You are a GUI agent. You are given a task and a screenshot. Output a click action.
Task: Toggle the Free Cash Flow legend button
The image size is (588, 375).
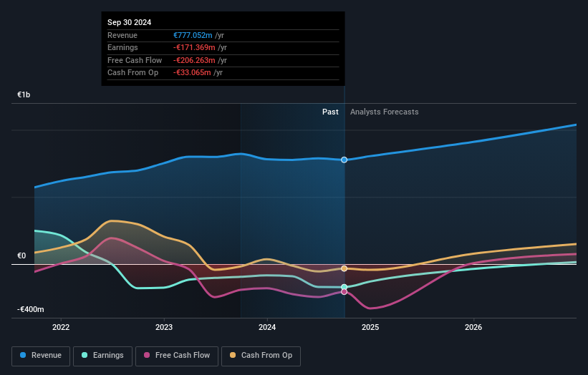(177, 356)
